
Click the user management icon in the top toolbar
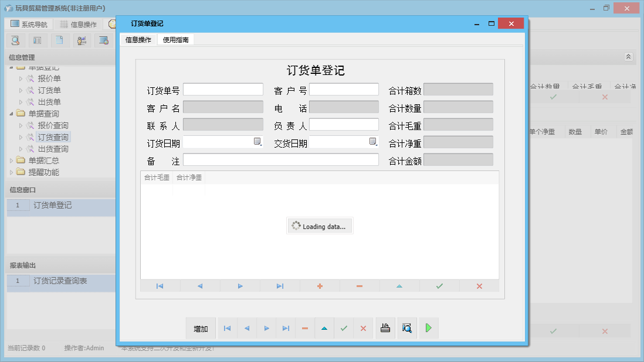pyautogui.click(x=82, y=40)
